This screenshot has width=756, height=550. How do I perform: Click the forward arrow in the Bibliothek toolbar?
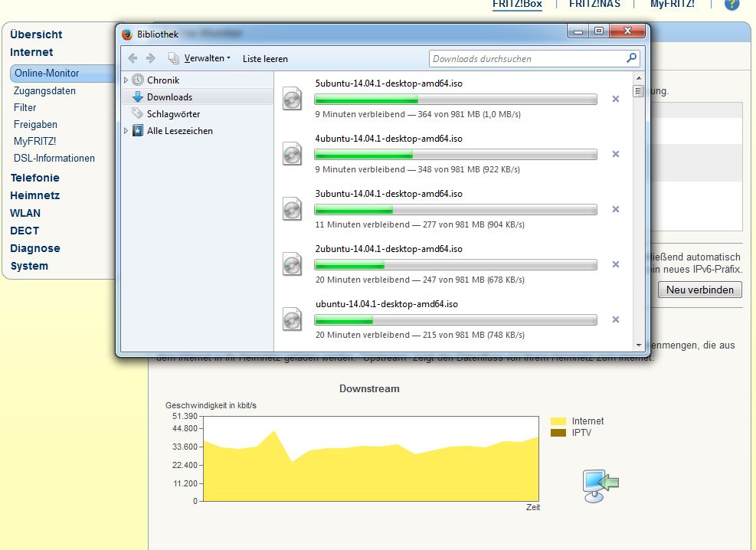tap(150, 58)
